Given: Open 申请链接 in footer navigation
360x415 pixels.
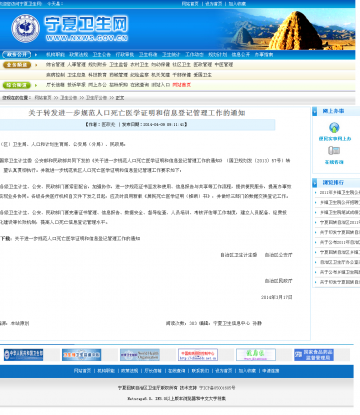Looking at the screenshot, I should pos(271,371).
